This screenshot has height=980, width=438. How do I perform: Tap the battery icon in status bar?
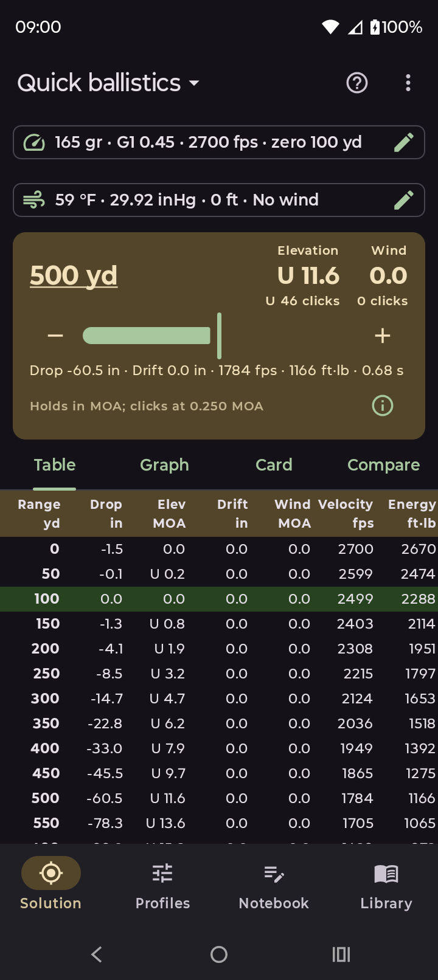(375, 27)
